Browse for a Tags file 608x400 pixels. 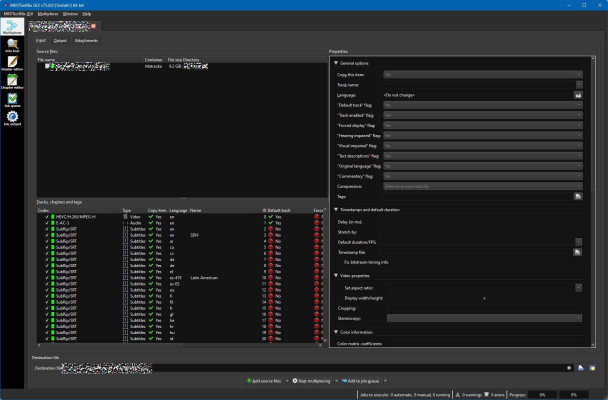pos(578,197)
